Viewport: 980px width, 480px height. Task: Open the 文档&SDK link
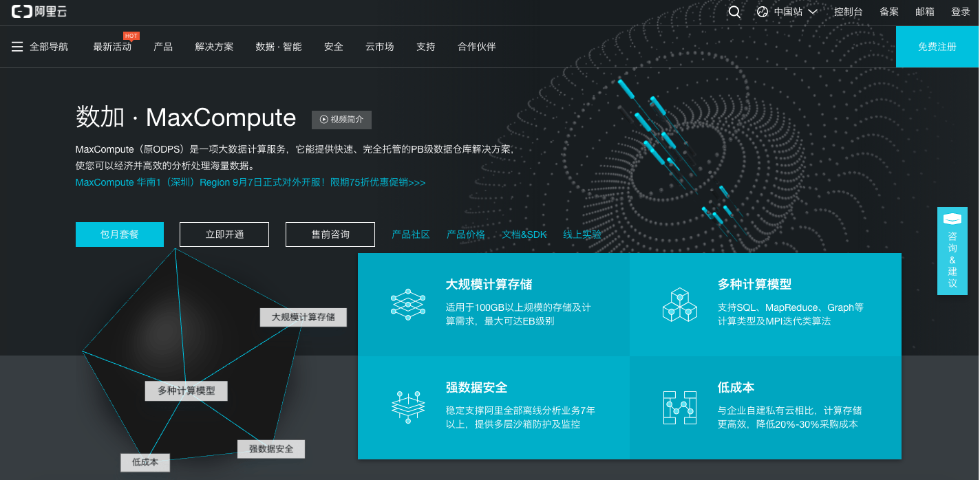point(524,234)
